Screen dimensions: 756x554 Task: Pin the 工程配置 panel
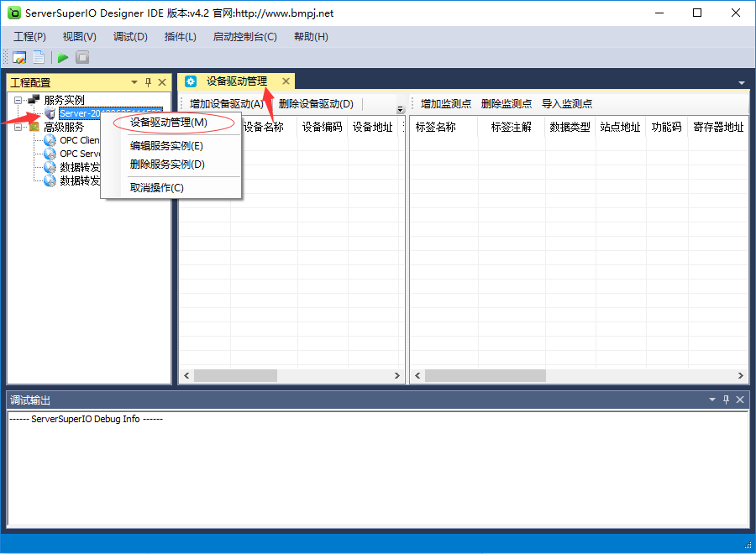coord(148,82)
